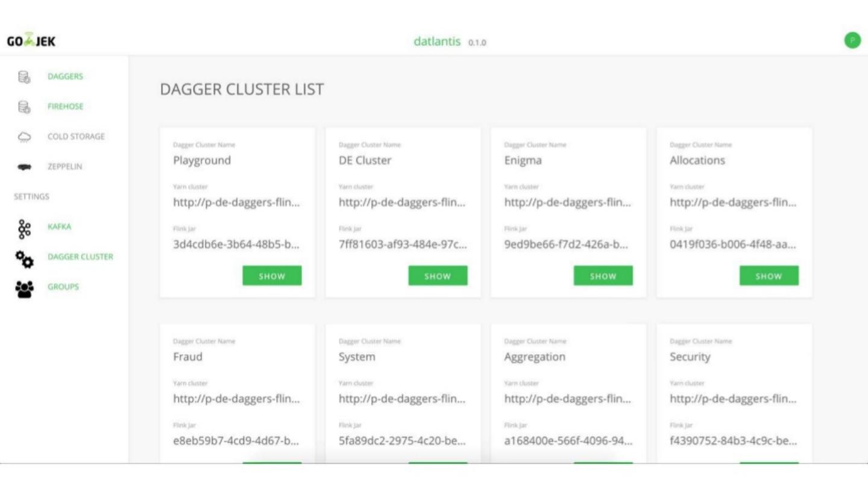Show the Playground cluster details
The image size is (868, 488).
(272, 276)
